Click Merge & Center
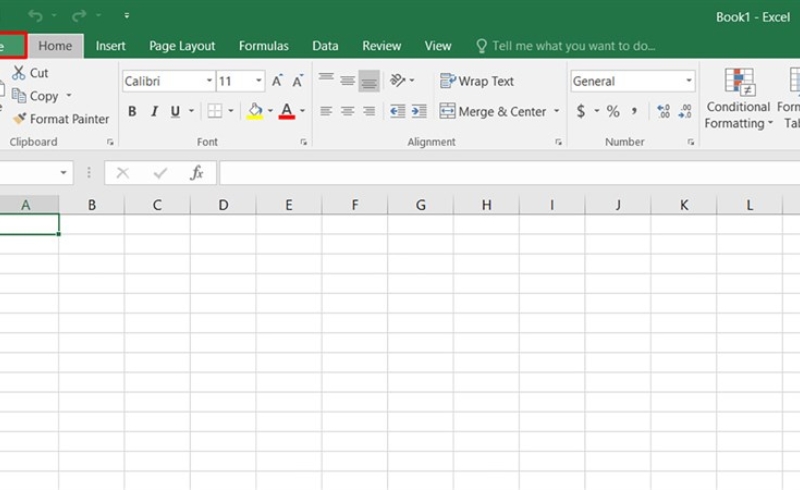Screen dimensions: 800x490 pyautogui.click(x=493, y=111)
